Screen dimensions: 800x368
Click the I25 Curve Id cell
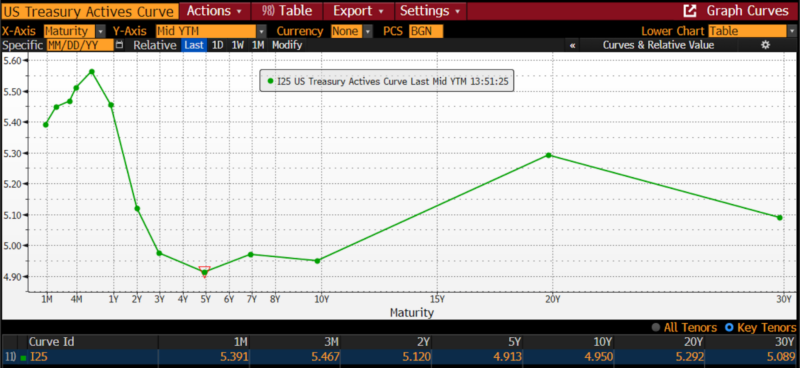coord(38,357)
